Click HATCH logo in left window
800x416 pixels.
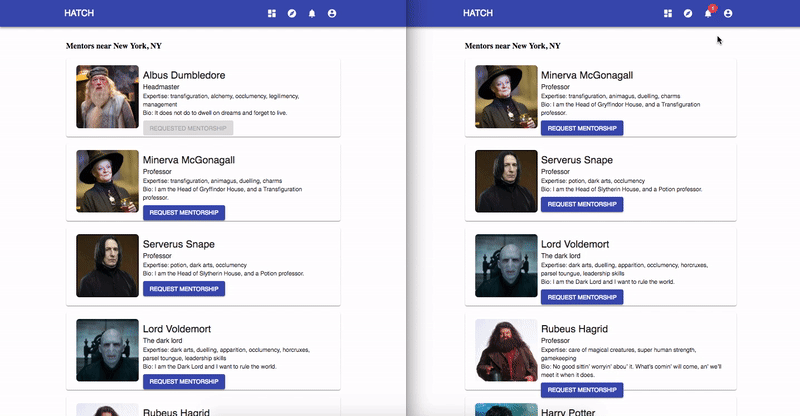click(79, 13)
